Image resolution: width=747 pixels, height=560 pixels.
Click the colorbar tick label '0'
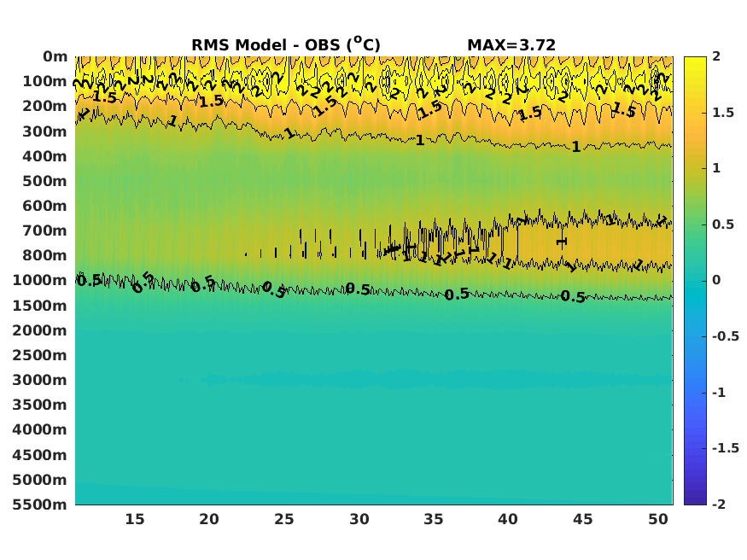(716, 280)
